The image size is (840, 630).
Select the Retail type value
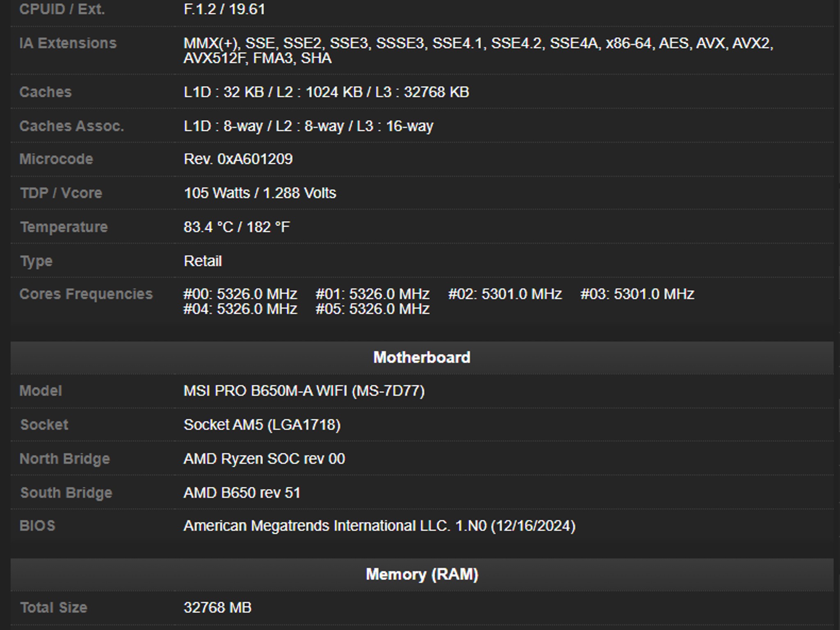tap(203, 261)
